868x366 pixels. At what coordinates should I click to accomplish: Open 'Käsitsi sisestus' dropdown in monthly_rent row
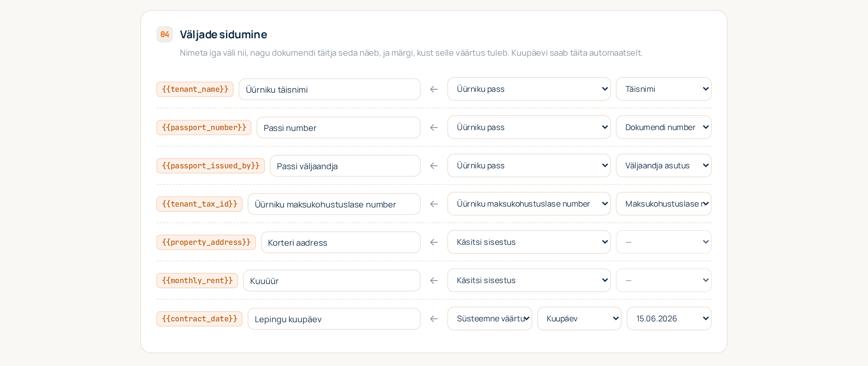[x=529, y=280]
